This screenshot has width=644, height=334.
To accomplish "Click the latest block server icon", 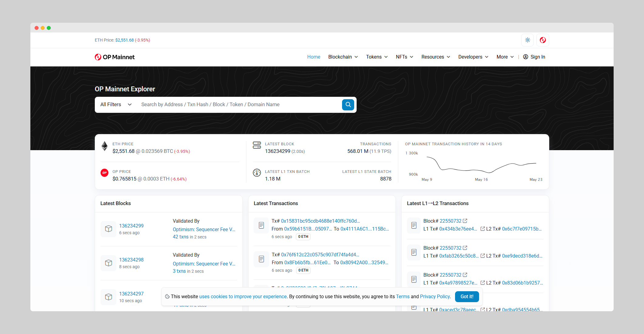I will (257, 145).
